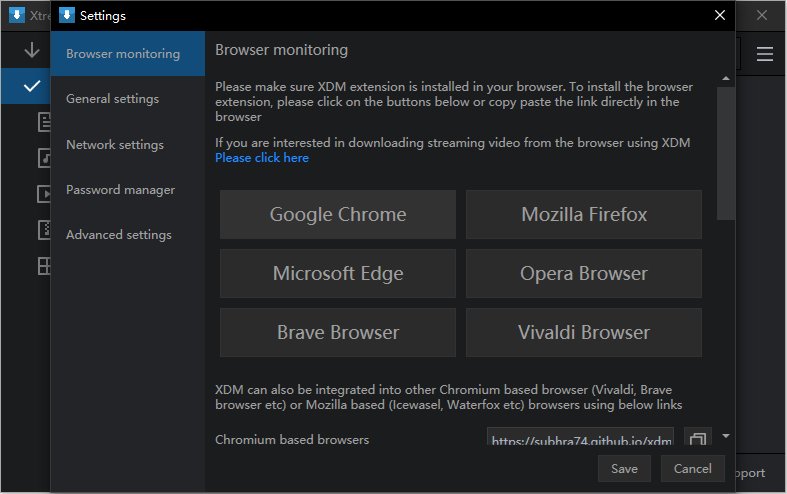
Task: Install extension for Mozilla Firefox
Action: tap(584, 214)
